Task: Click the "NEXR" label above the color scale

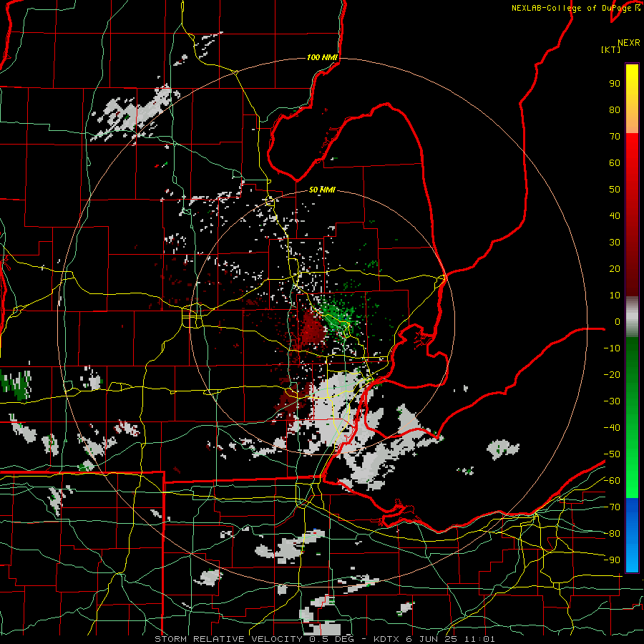Action: tap(629, 43)
